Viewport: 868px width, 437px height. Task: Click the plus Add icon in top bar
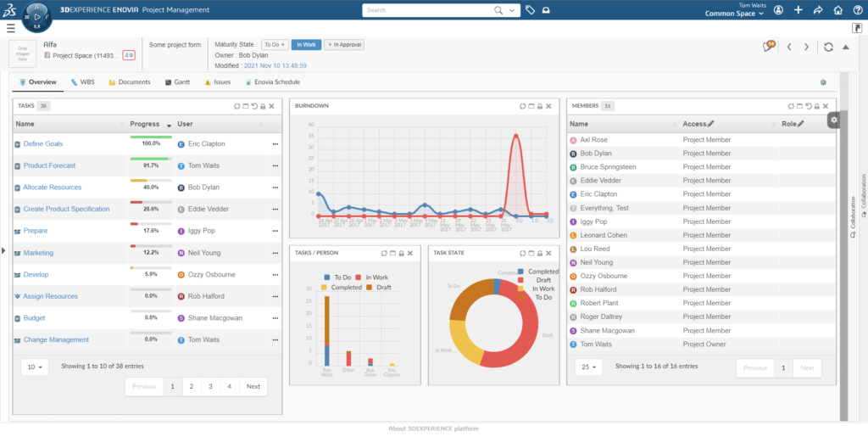tap(798, 10)
